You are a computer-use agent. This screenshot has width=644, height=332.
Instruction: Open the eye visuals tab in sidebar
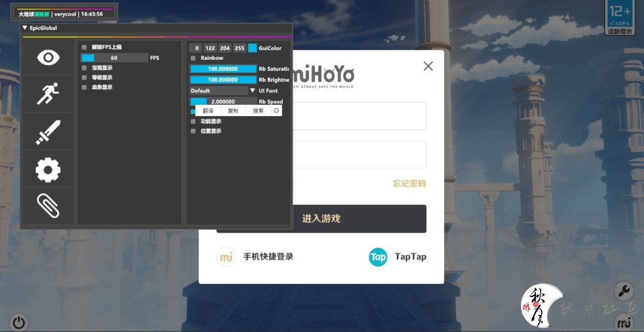[x=48, y=58]
